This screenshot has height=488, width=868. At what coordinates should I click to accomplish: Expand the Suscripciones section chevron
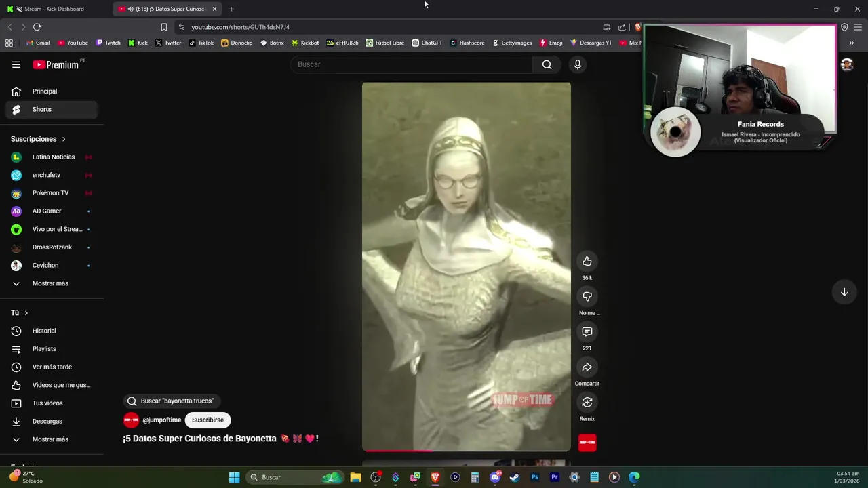point(64,139)
